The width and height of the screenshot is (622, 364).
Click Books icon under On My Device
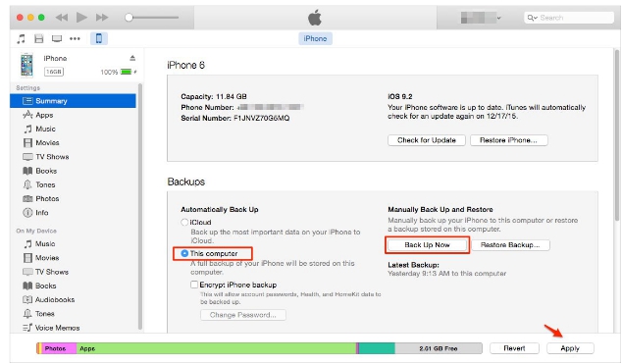tap(27, 286)
